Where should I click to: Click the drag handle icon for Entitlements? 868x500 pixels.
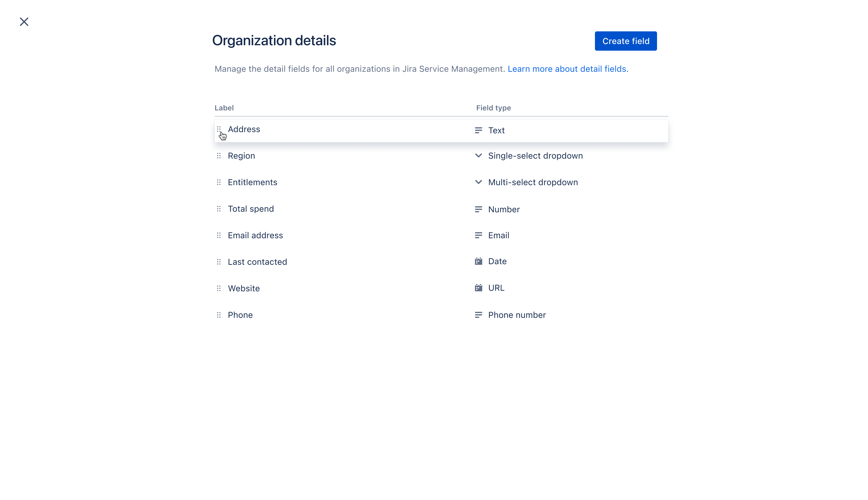coord(219,182)
